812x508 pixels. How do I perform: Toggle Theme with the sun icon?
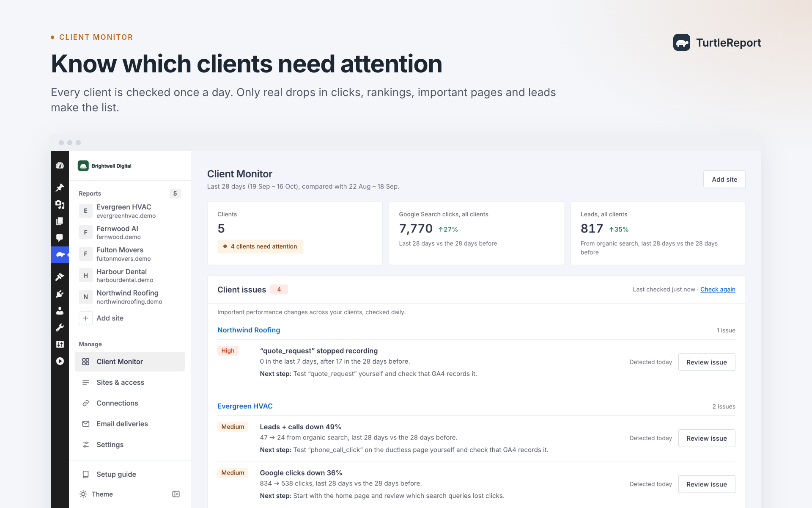click(x=83, y=494)
